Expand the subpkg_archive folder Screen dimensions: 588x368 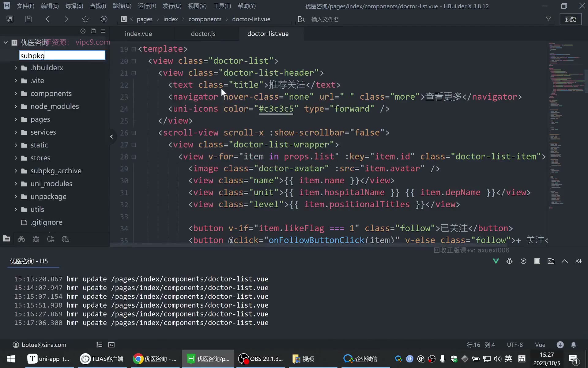16,171
